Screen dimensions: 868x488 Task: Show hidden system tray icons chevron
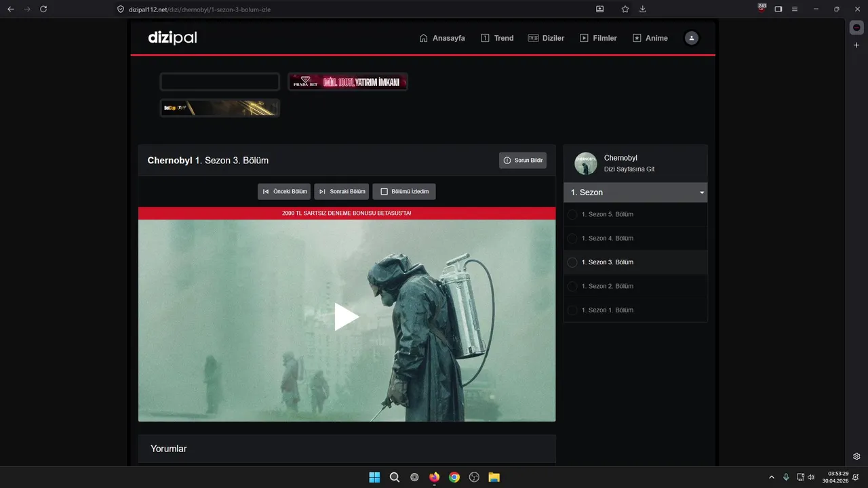(771, 477)
